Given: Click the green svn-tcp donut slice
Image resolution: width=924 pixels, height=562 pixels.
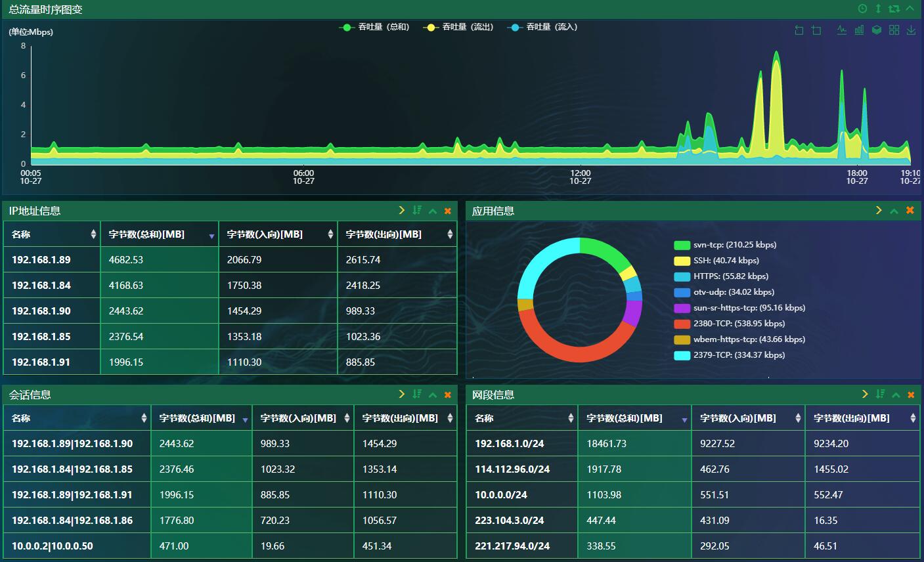Looking at the screenshot, I should click(x=604, y=251).
